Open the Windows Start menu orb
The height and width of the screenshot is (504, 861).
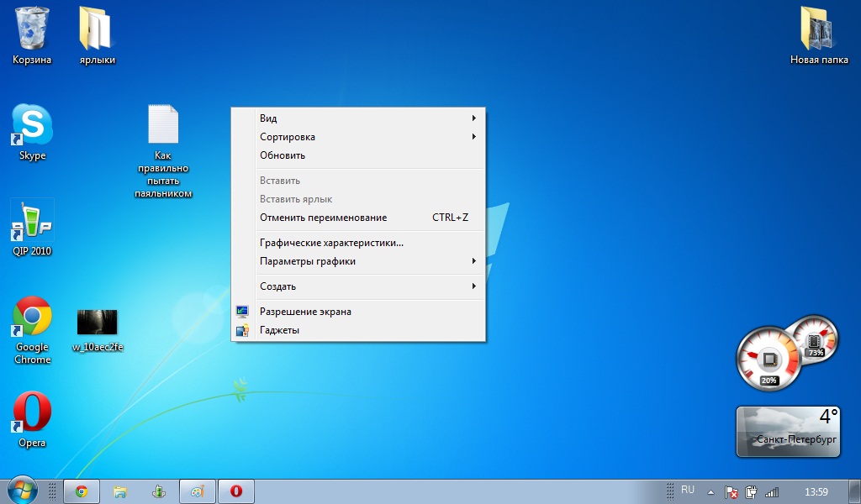click(x=22, y=491)
